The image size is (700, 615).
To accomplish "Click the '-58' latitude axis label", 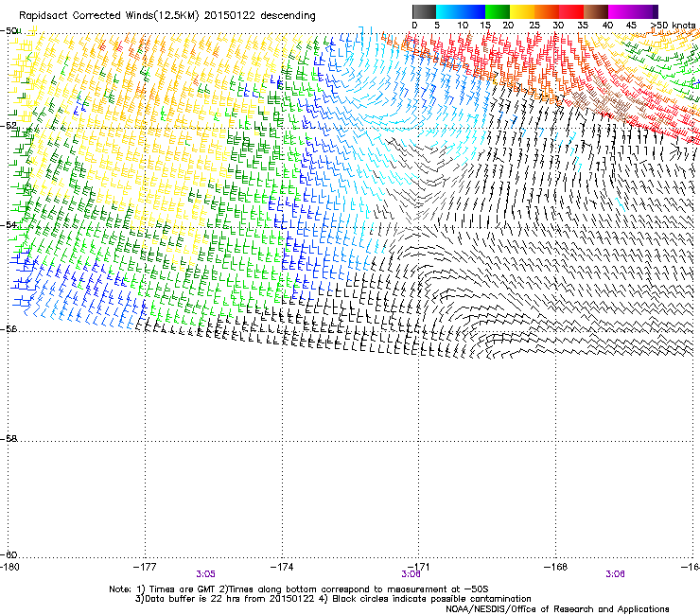I will [9, 439].
